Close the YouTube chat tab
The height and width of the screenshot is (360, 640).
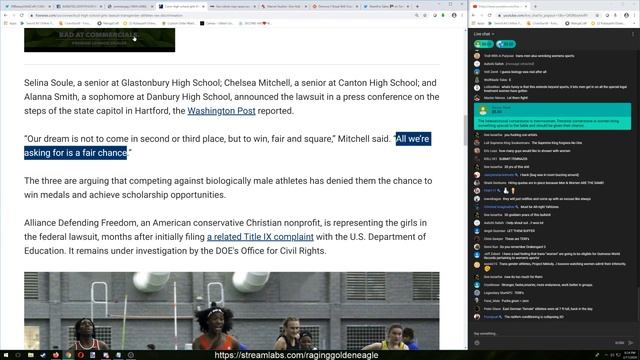point(526,7)
